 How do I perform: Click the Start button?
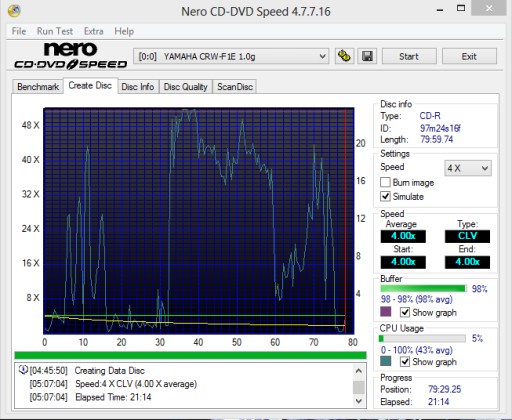[x=409, y=56]
